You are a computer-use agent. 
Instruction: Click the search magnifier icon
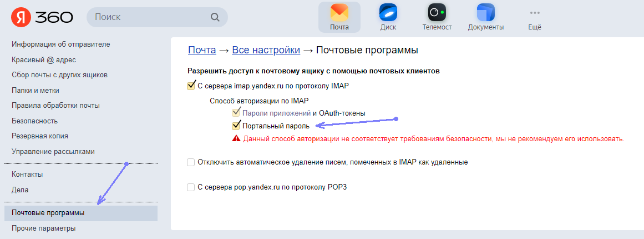click(x=215, y=17)
